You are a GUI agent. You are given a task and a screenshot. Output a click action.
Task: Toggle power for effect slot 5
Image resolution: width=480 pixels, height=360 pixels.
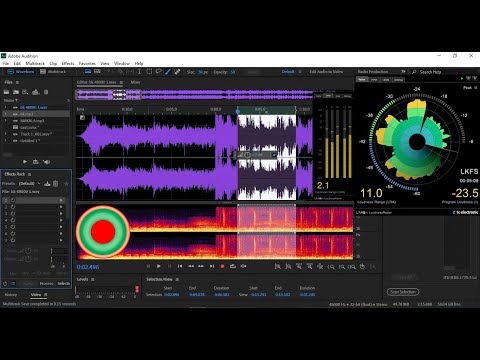coord(13,227)
